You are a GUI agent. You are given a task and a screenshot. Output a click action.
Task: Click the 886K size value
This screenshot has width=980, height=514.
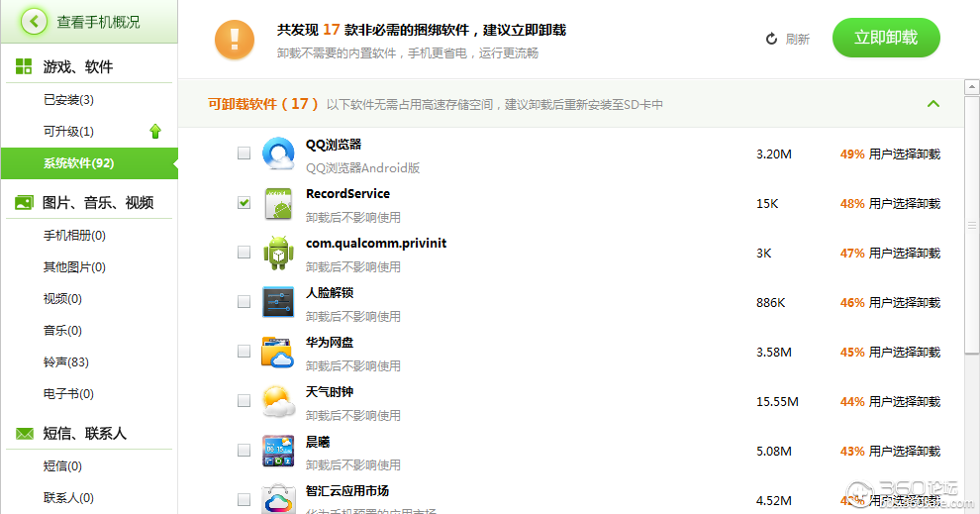770,303
